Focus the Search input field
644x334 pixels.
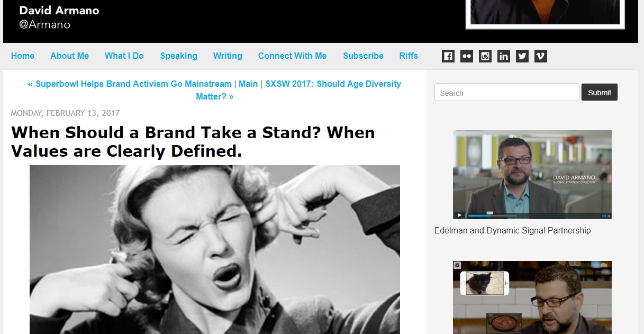pos(507,92)
